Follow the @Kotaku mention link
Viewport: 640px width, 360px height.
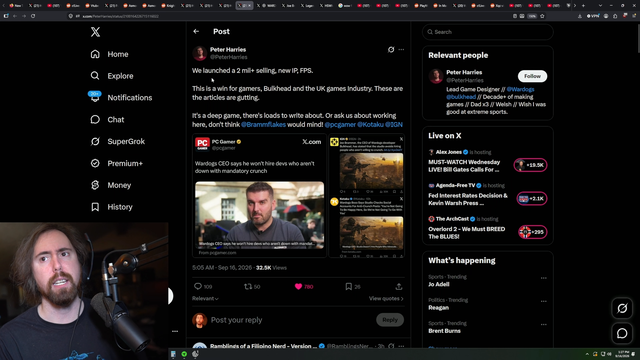tap(370, 124)
